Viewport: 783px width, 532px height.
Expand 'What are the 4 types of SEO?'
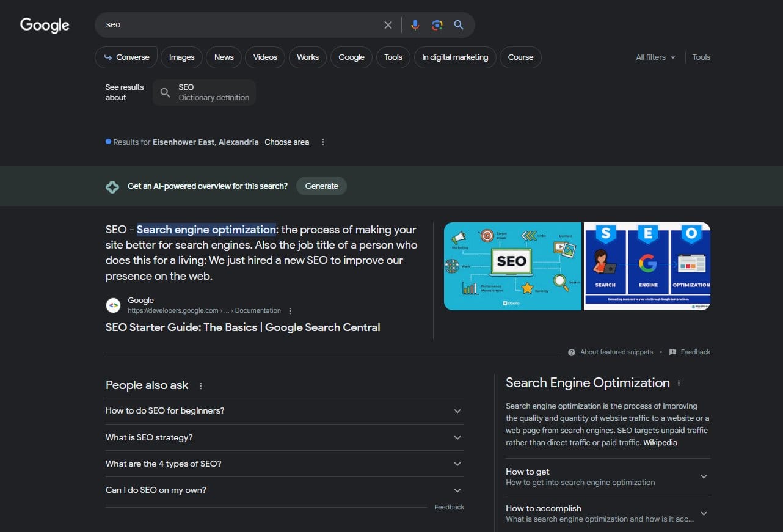285,464
